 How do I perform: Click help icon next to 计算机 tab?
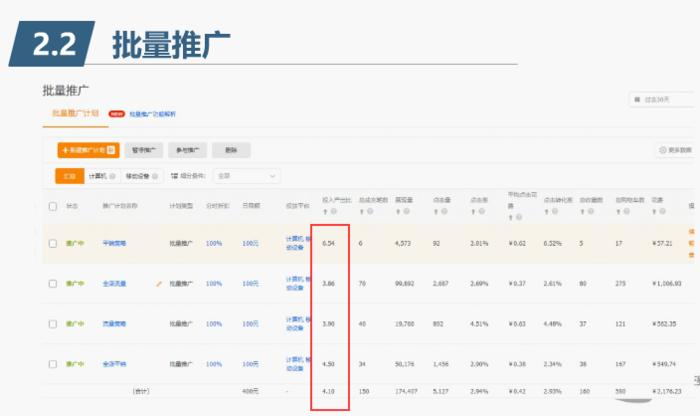[x=112, y=176]
